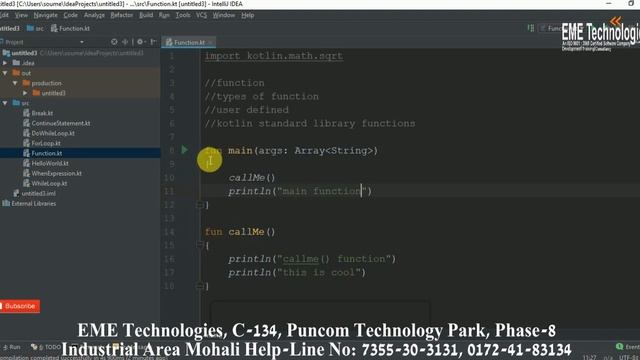The image size is (640, 360).
Task: Click the green run gutter icon beside main
Action: (x=184, y=150)
